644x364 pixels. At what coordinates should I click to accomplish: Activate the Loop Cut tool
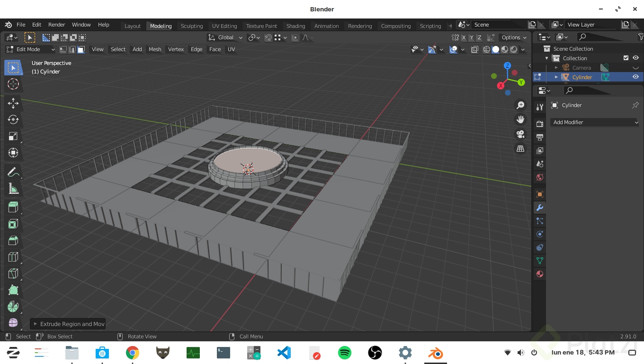pyautogui.click(x=13, y=257)
